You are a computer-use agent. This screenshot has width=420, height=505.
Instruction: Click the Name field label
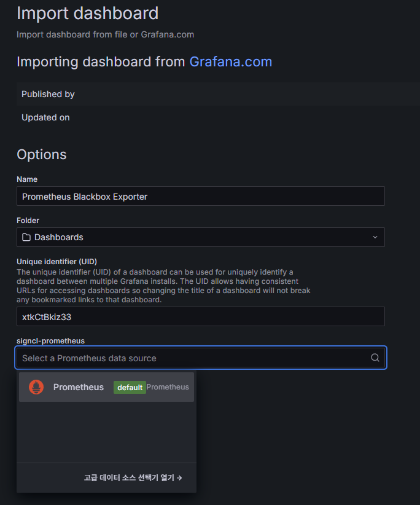click(x=27, y=179)
